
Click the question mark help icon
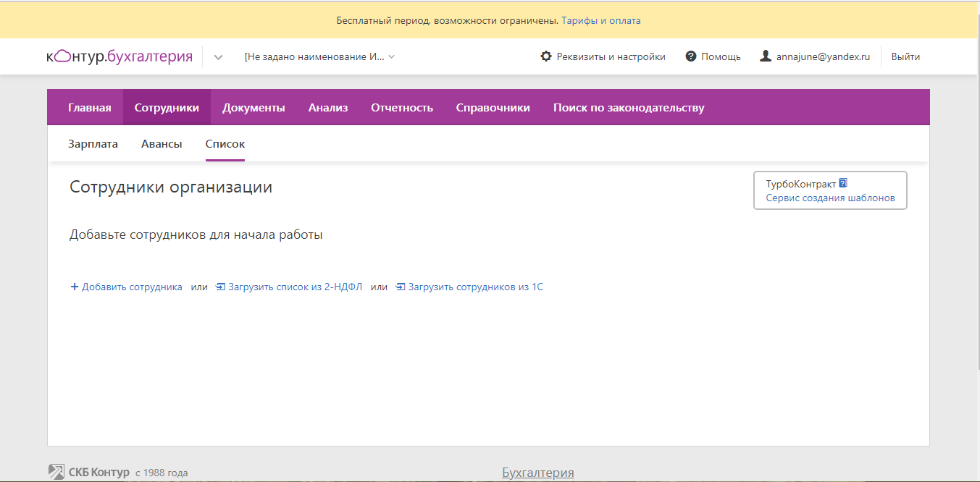691,56
